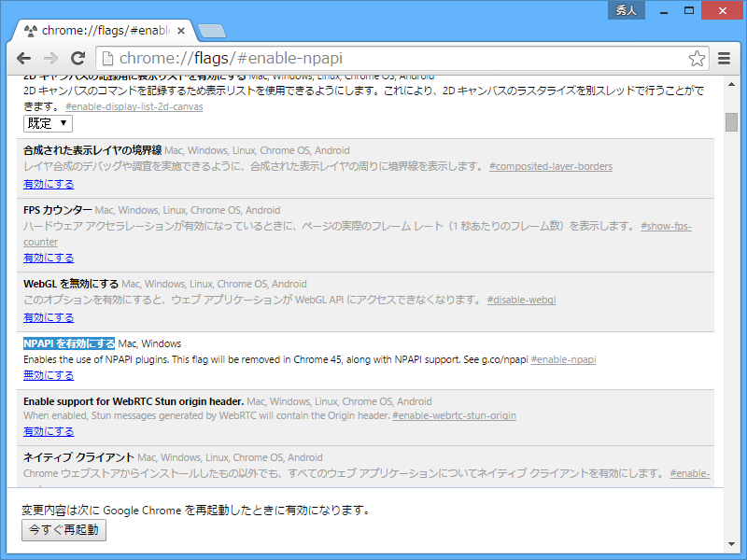Image resolution: width=747 pixels, height=560 pixels.
Task: Enable composited layer borders
Action: pyautogui.click(x=48, y=184)
